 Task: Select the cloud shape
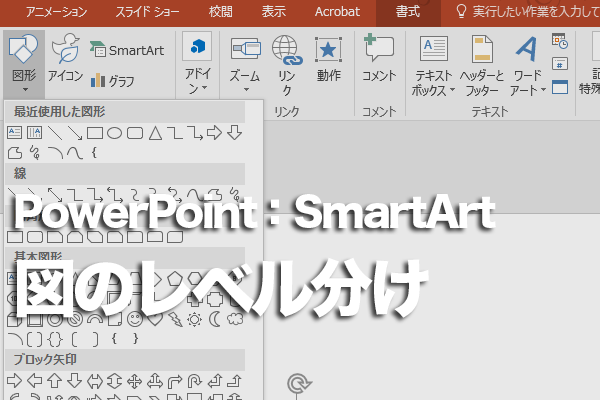click(x=235, y=319)
